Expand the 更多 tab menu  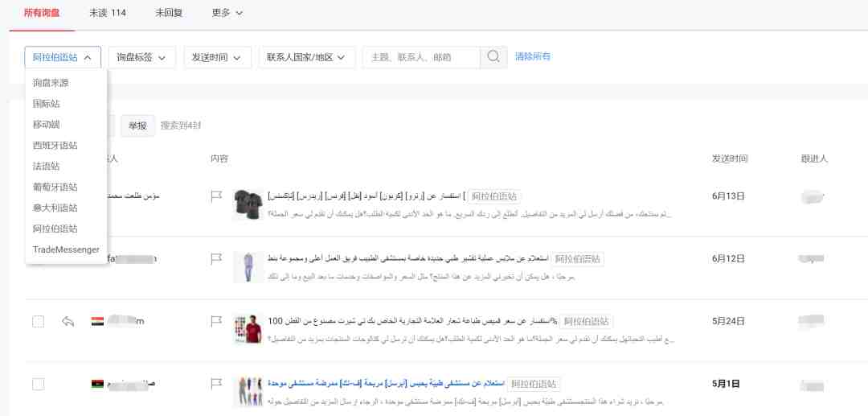pos(227,13)
